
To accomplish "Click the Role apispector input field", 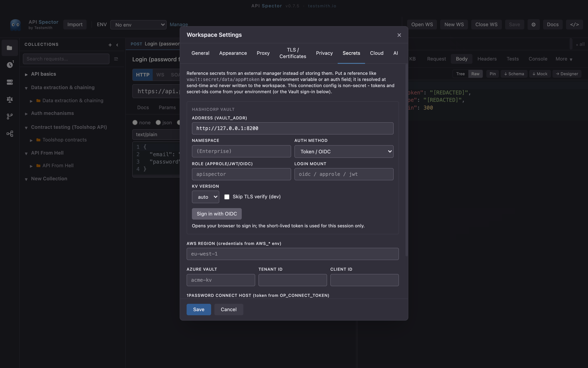I will click(x=241, y=174).
